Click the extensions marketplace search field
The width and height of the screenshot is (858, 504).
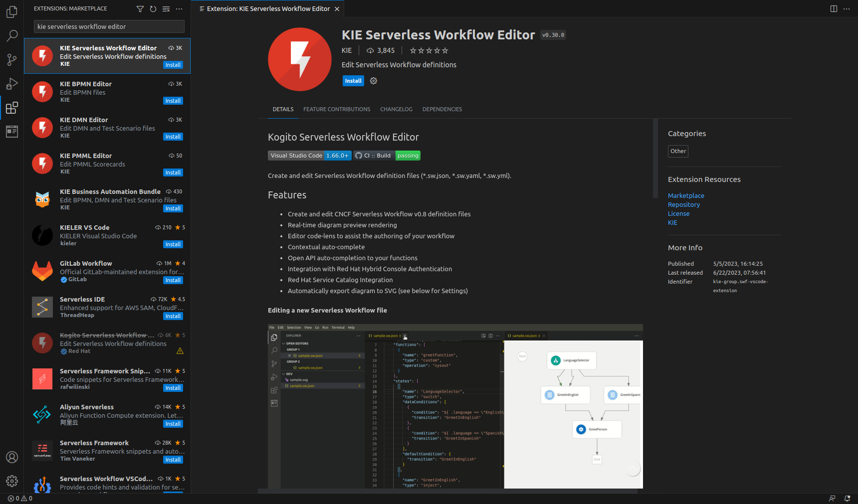(x=109, y=26)
